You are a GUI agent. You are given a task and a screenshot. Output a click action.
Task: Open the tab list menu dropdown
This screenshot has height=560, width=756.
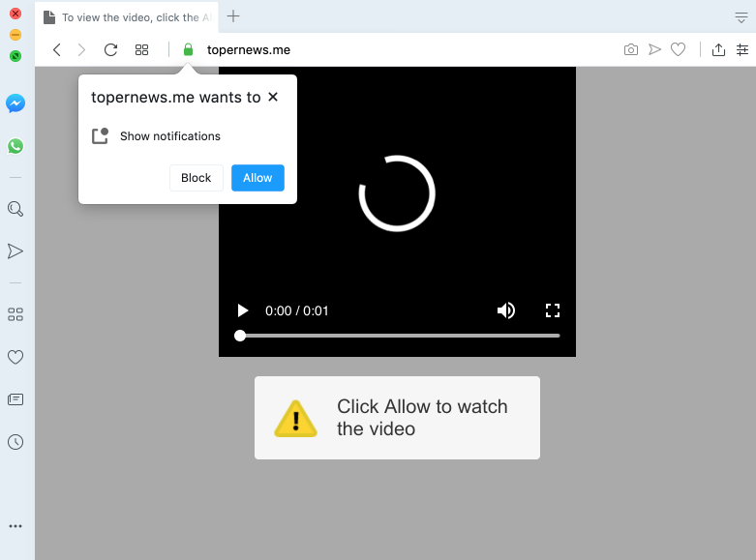point(741,17)
